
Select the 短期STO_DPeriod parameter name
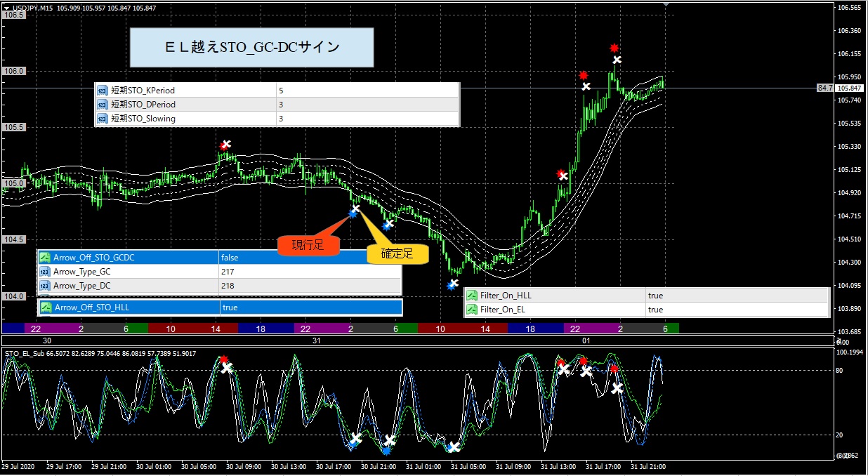tap(143, 105)
